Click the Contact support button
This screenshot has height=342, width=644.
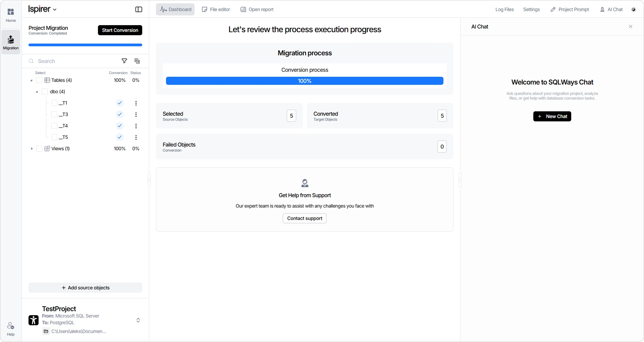click(x=305, y=218)
